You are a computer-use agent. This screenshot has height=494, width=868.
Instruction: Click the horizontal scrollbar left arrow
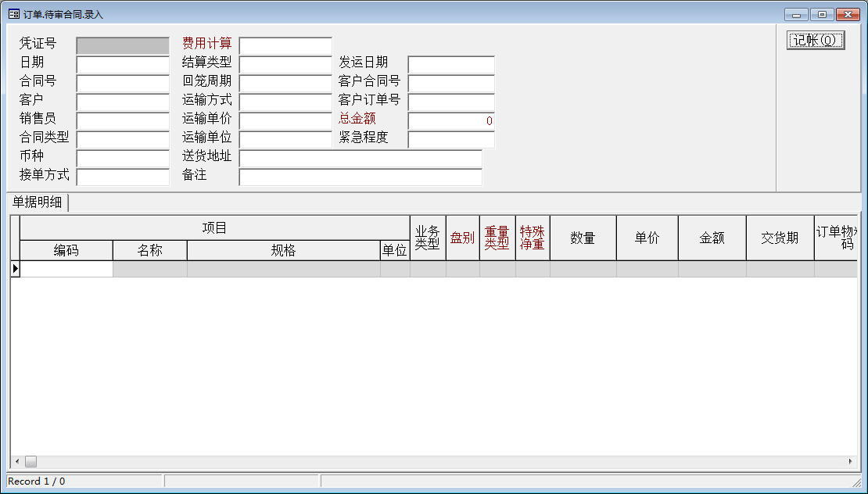16,462
